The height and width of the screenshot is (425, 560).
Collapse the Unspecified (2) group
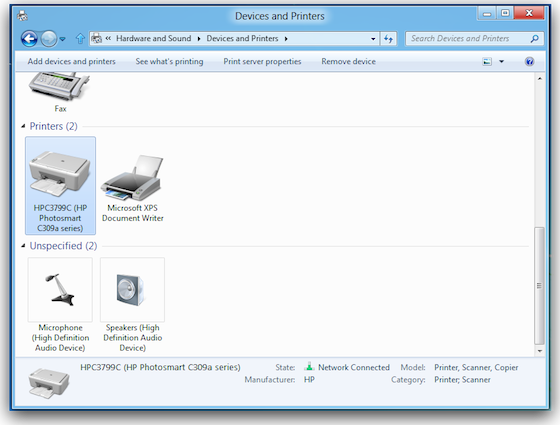[x=23, y=246]
